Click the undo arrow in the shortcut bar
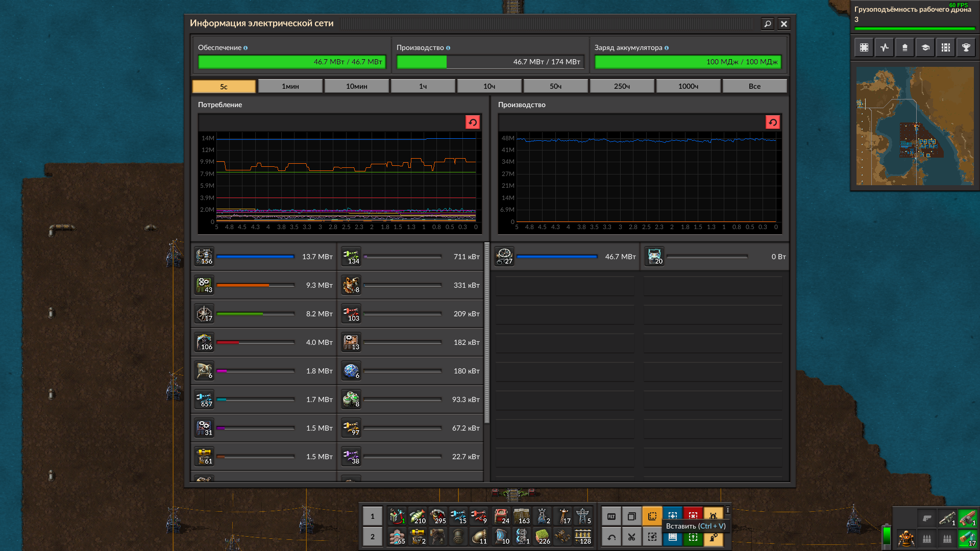This screenshot has width=980, height=551. [611, 537]
